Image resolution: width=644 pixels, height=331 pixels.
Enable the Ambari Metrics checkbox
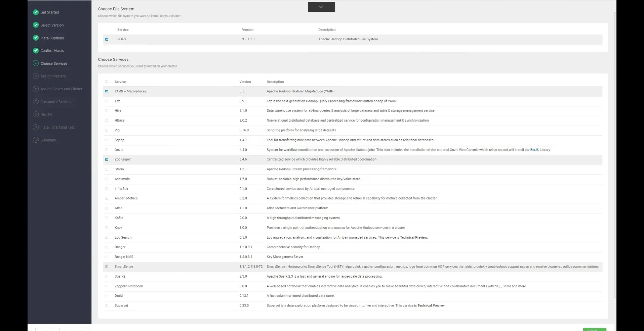coord(107,199)
